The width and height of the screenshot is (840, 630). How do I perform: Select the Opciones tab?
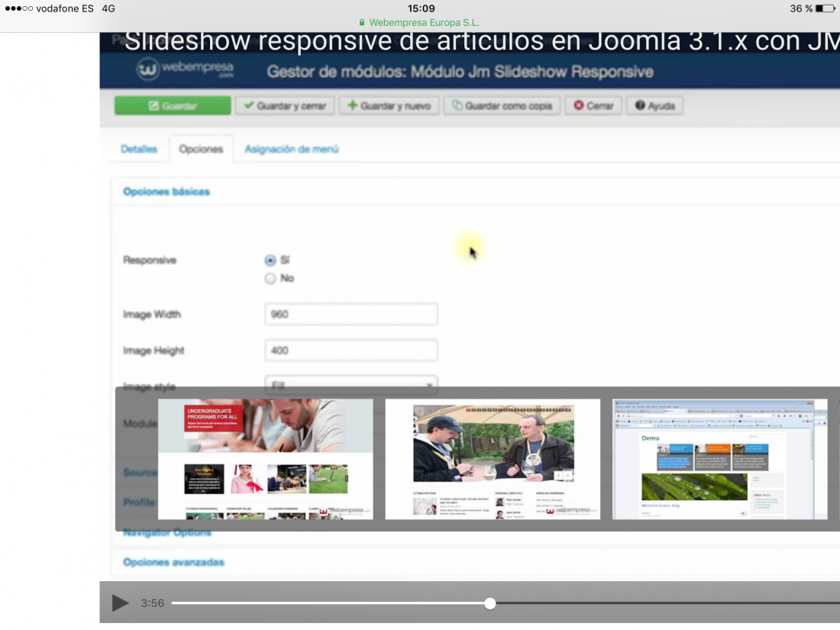(x=201, y=149)
